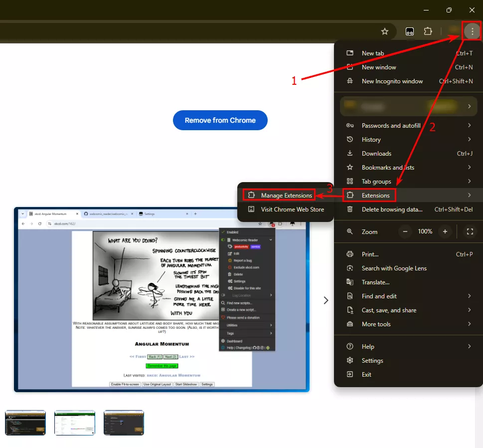Click the printer icon
483x448 pixels.
[349, 254]
